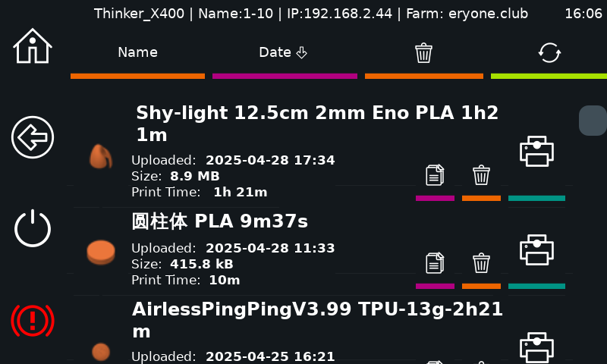Trigger the red emergency stop icon
The image size is (607, 364).
[x=33, y=320]
